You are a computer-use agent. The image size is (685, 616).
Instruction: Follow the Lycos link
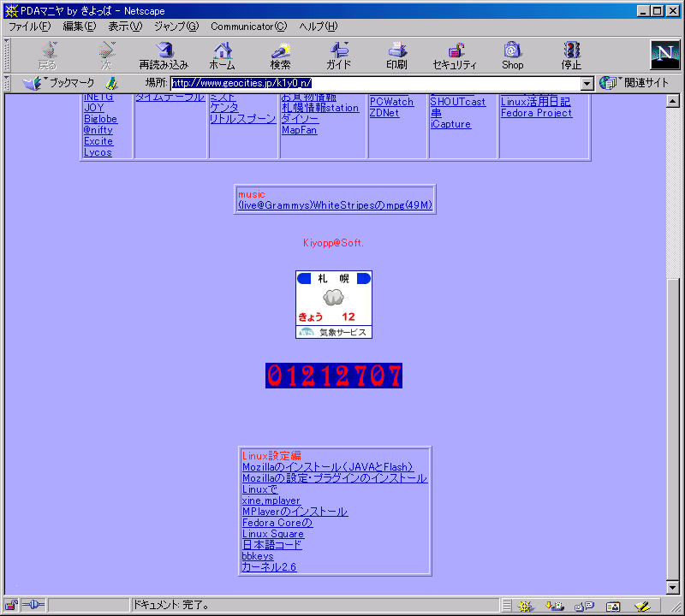pyautogui.click(x=98, y=152)
